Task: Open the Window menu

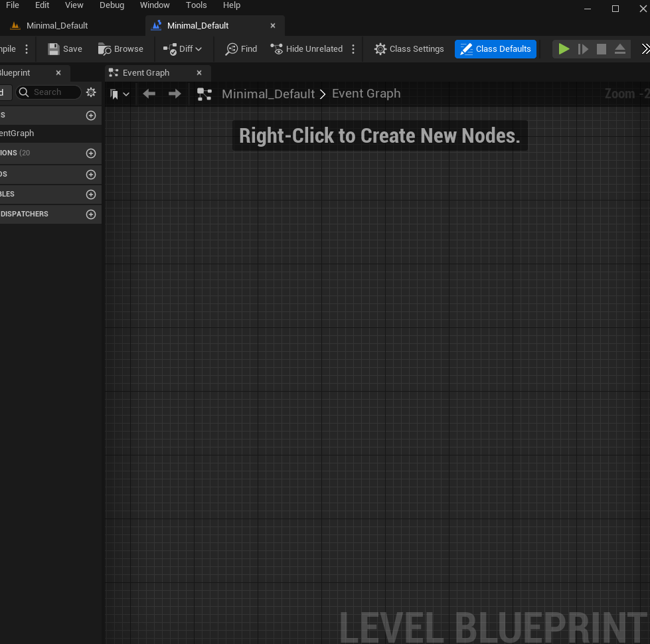Action: (155, 5)
